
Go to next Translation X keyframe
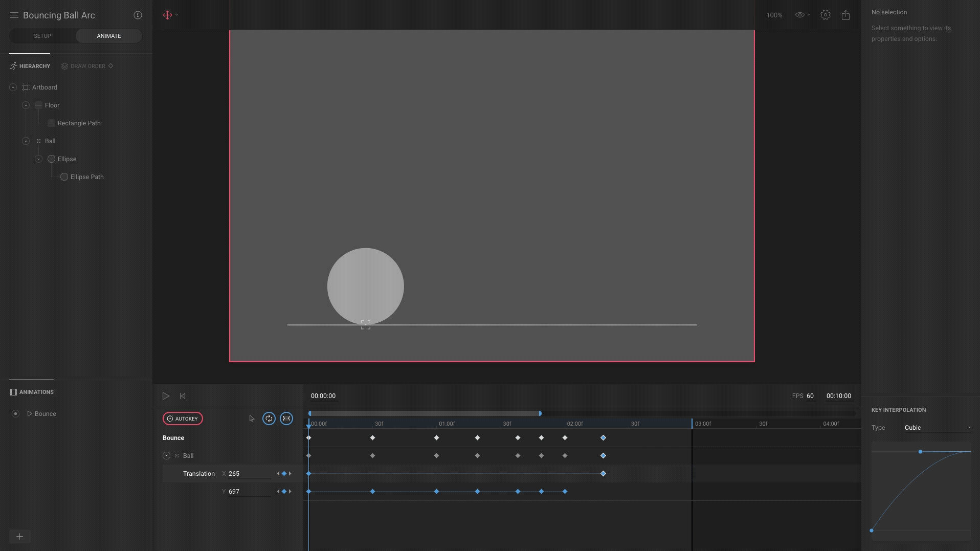[290, 474]
